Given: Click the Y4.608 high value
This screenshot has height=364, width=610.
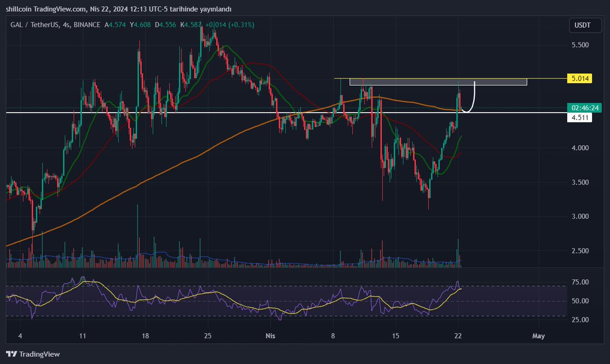Looking at the screenshot, I should pos(140,24).
